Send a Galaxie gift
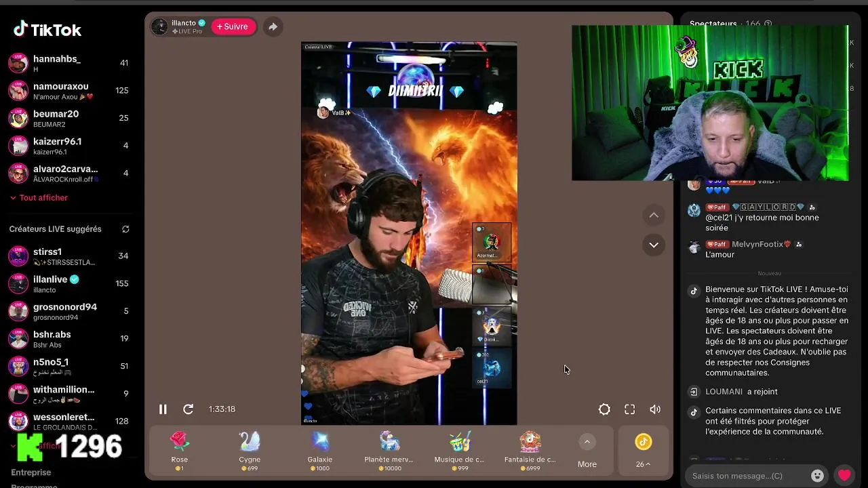This screenshot has width=868, height=488. 320,451
